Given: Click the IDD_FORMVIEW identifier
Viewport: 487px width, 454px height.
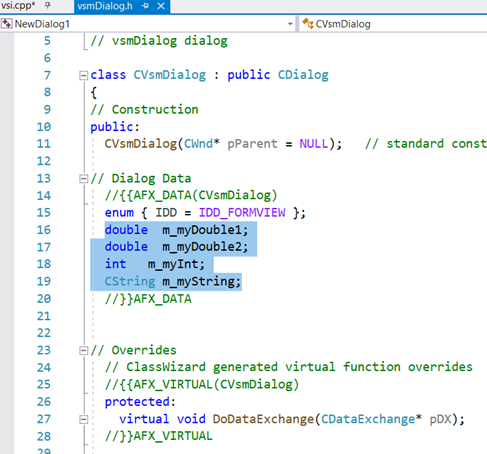Looking at the screenshot, I should click(x=242, y=213).
